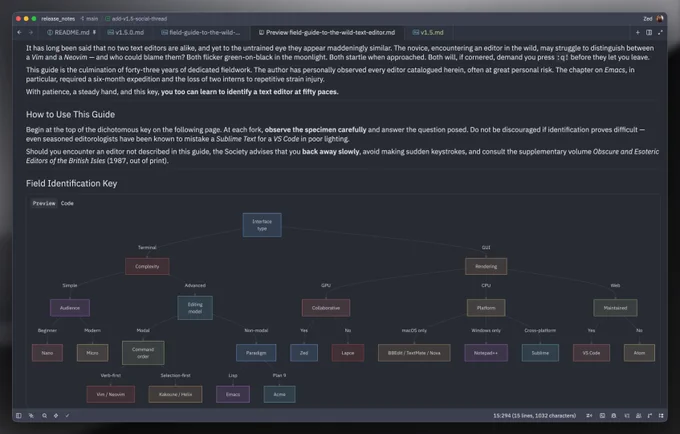Click the Lapce diagram node
The height and width of the screenshot is (434, 680).
point(348,353)
